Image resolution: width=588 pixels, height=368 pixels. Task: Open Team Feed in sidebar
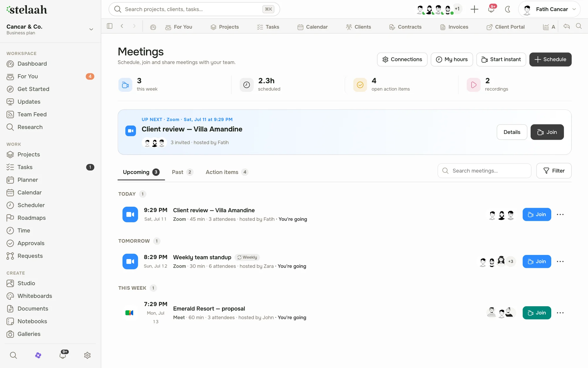[50, 114]
